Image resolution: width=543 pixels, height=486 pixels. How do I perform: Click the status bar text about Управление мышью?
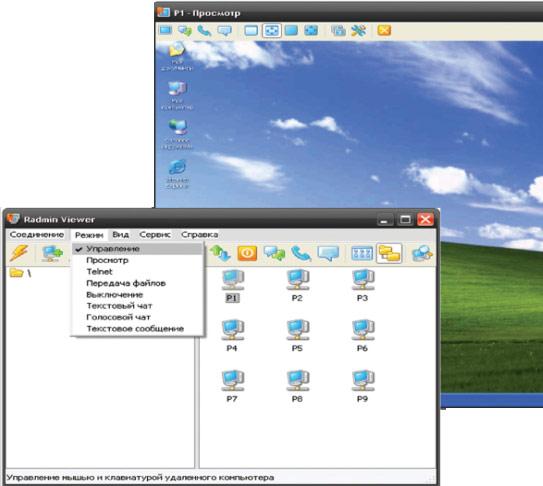(x=140, y=478)
